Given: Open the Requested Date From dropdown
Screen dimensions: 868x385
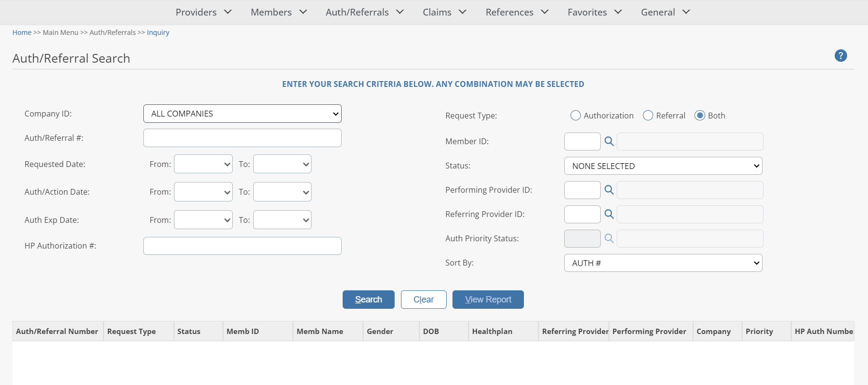Looking at the screenshot, I should (203, 164).
